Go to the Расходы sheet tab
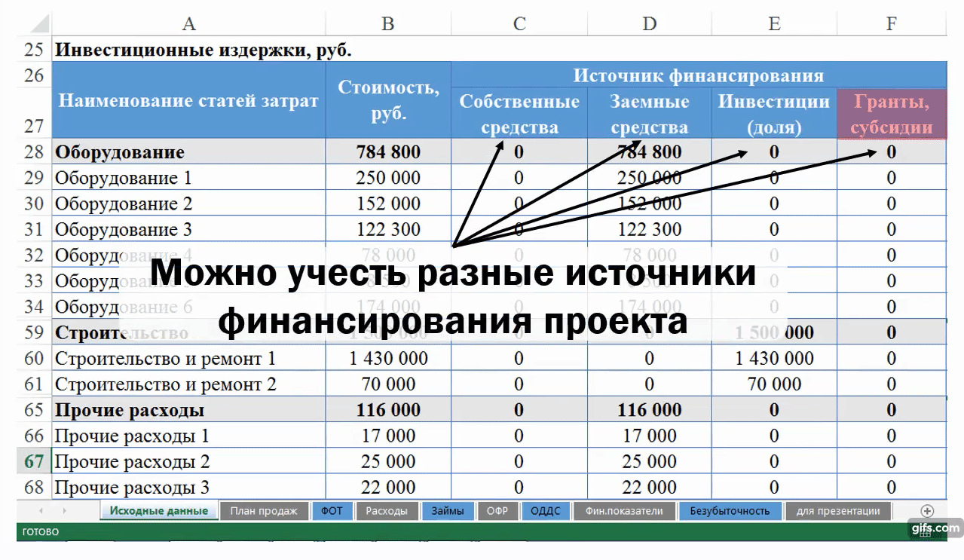The width and height of the screenshot is (964, 560). coord(387,511)
